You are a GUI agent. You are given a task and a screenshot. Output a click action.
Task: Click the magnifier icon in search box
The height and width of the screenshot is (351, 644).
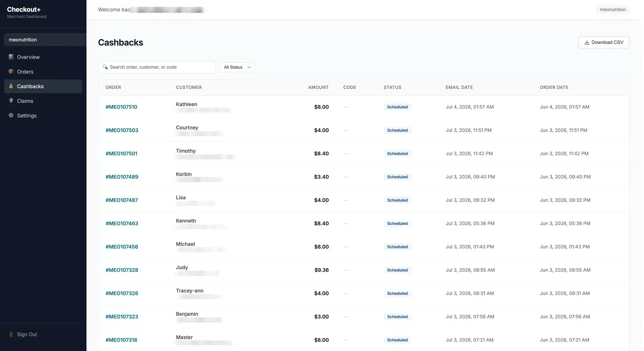105,67
